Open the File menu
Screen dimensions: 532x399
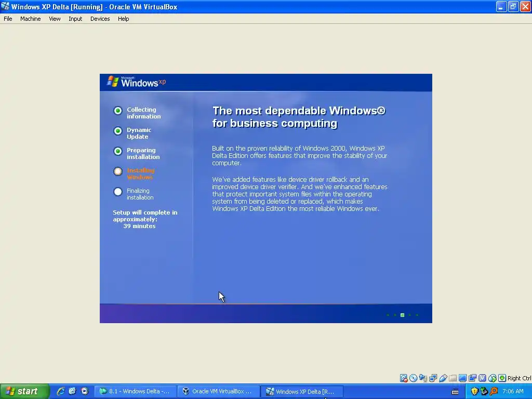coord(8,19)
